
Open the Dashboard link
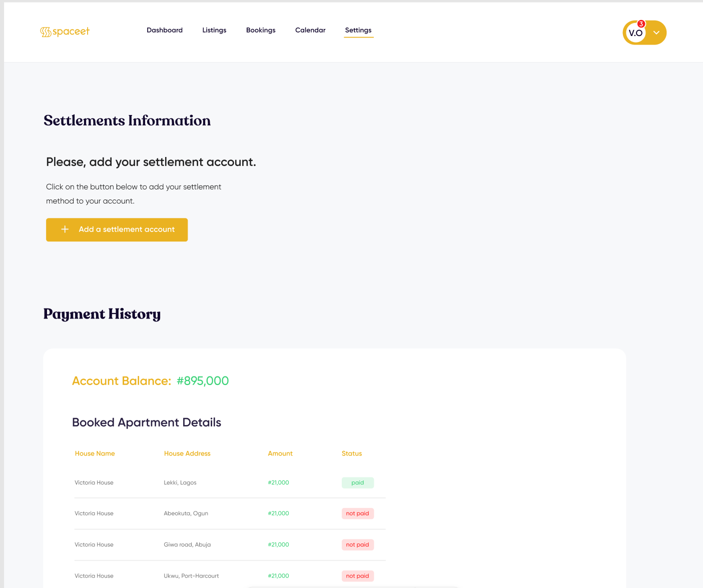click(164, 30)
